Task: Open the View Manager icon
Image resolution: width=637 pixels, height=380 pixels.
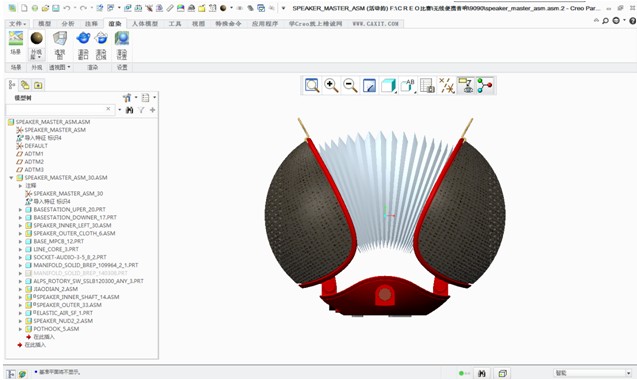Action: click(427, 86)
